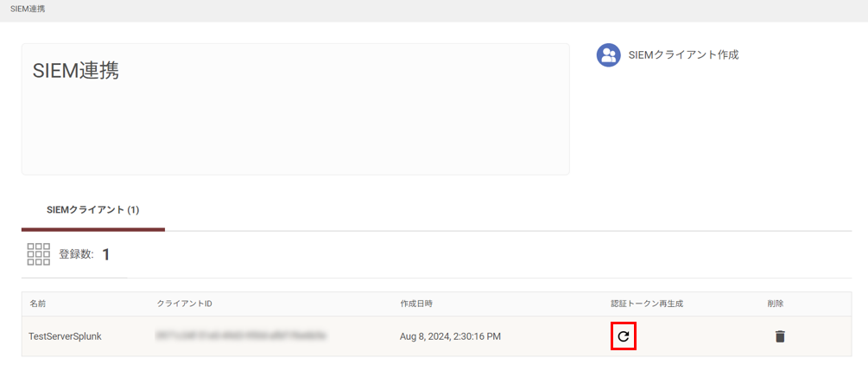868x371 pixels.
Task: Click the Aug 8, 2024 creation timestamp
Action: (x=450, y=336)
